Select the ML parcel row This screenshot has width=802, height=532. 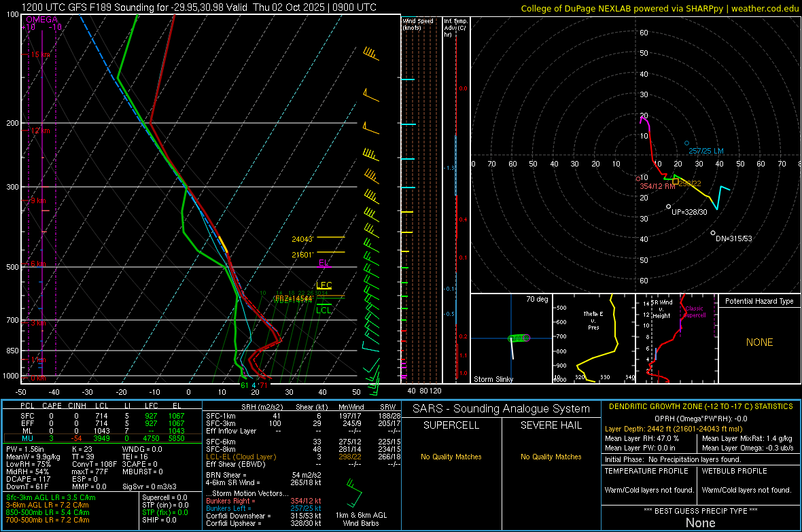(103, 431)
